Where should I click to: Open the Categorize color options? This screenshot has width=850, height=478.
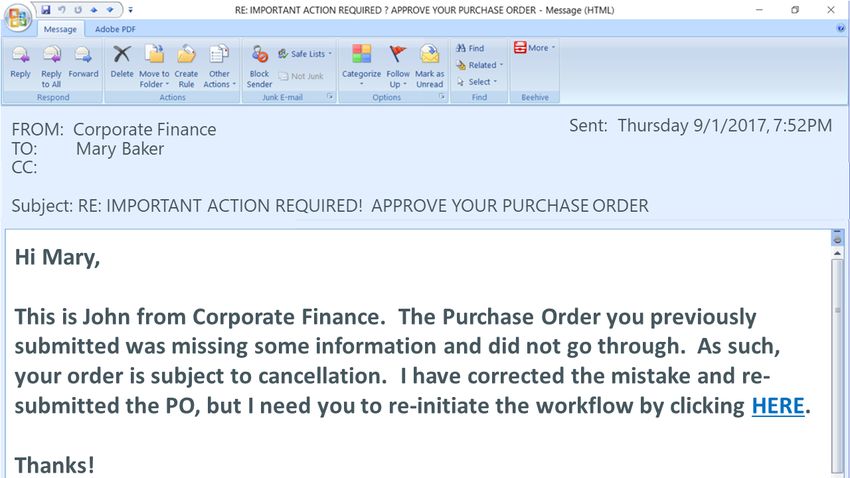point(362,66)
